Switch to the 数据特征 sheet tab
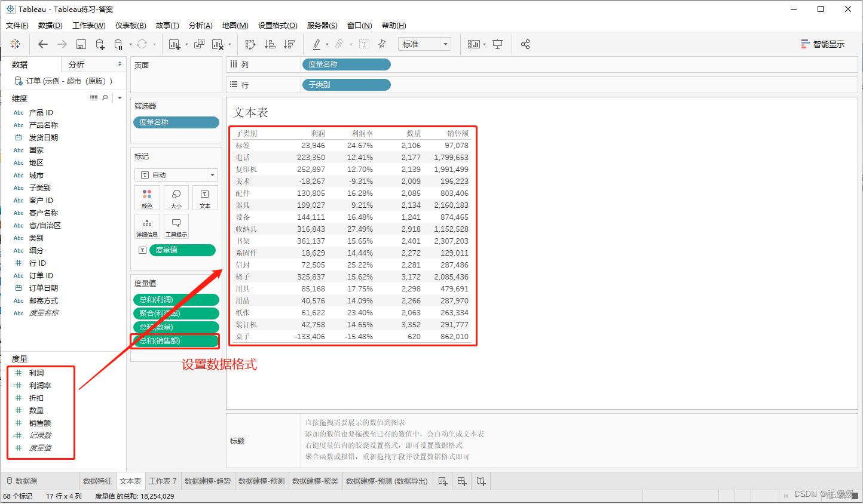 pyautogui.click(x=97, y=481)
